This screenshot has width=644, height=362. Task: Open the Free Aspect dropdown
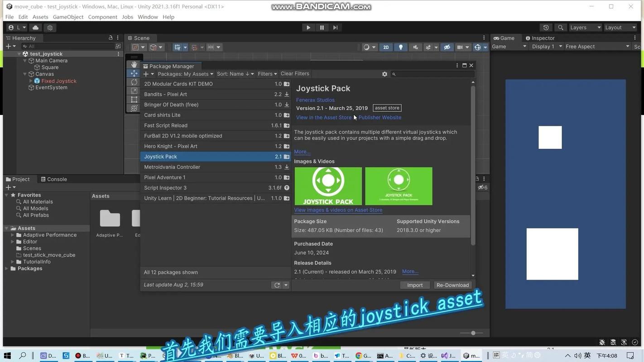tap(597, 47)
